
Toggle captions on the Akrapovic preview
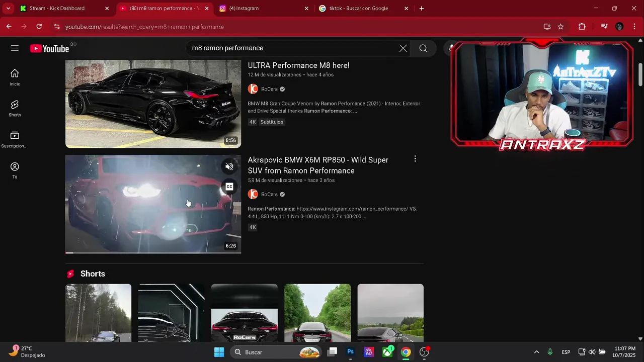point(229,187)
